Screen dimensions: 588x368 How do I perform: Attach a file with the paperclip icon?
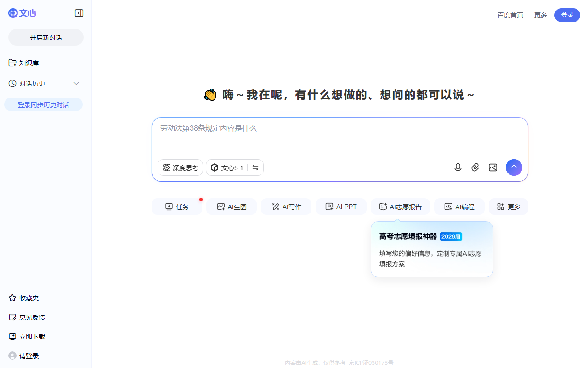[475, 167]
